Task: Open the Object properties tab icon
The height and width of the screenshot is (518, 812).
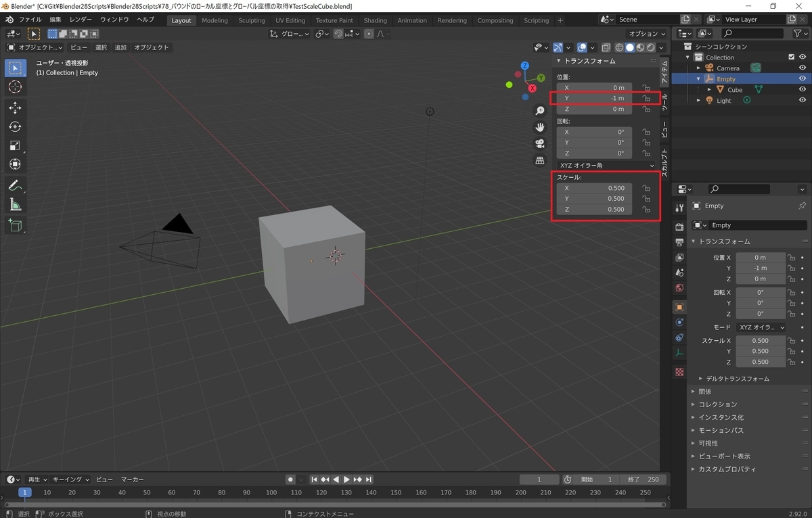Action: [x=680, y=307]
